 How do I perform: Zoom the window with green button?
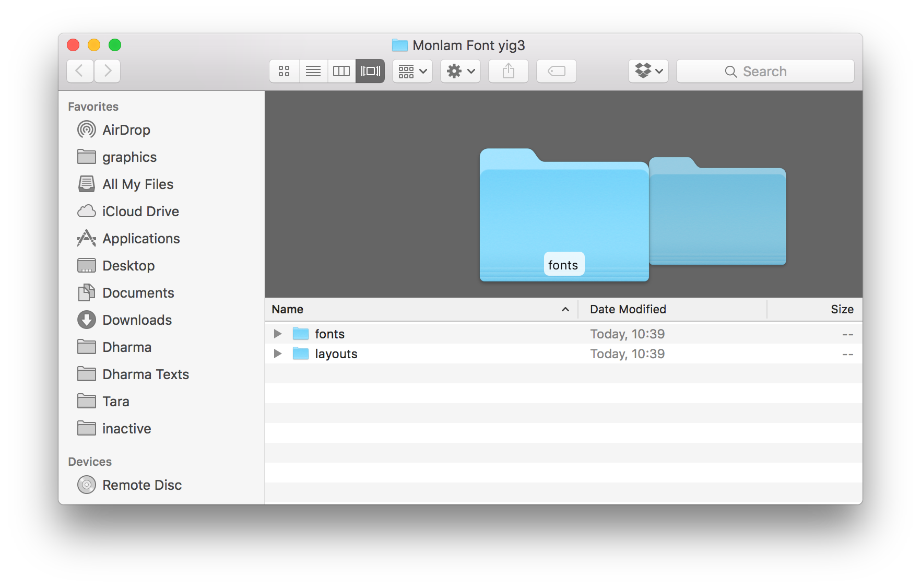(115, 45)
